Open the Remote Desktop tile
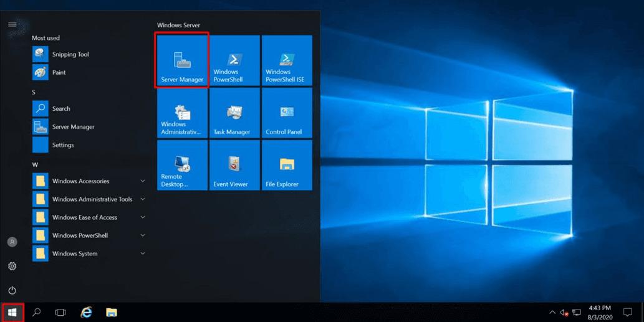Image resolution: width=644 pixels, height=322 pixels. 182,165
